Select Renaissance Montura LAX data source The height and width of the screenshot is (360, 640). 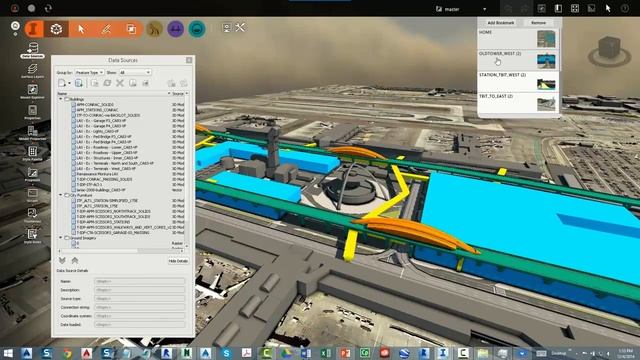[x=97, y=174]
